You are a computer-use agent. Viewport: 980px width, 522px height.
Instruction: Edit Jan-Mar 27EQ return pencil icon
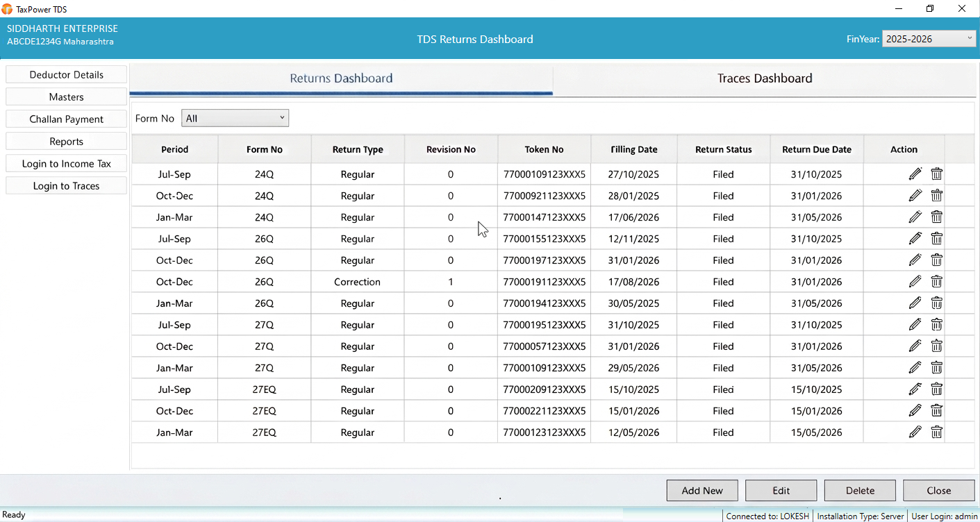tap(915, 432)
